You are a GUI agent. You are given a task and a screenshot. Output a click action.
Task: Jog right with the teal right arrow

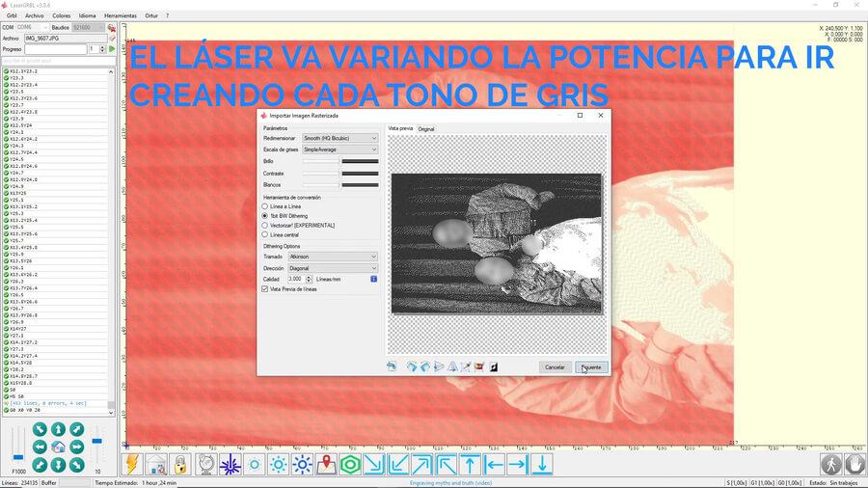tap(76, 447)
